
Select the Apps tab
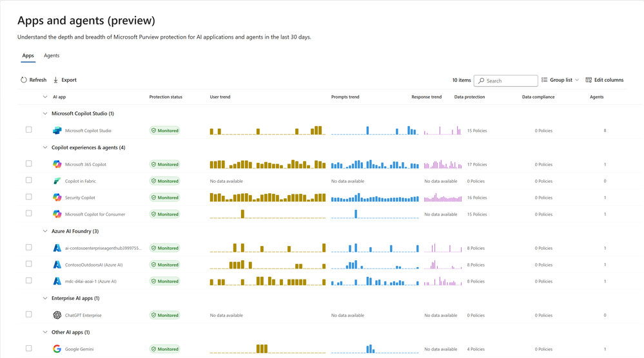(28, 56)
